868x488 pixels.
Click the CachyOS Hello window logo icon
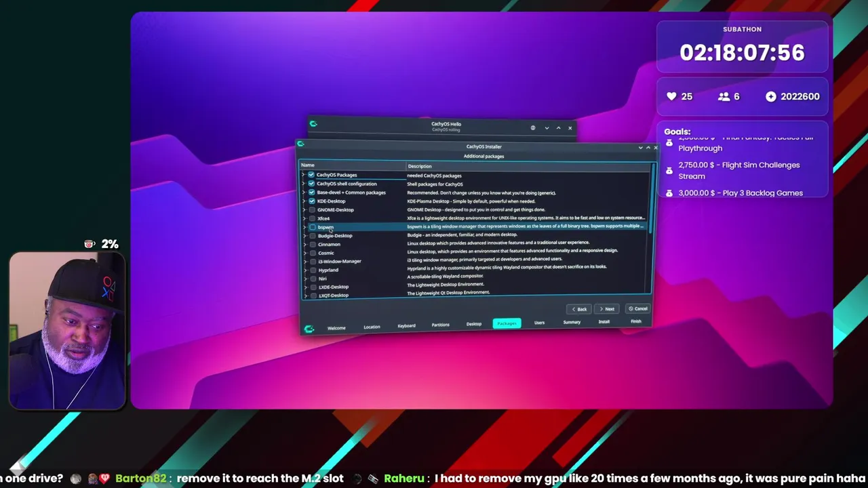click(x=313, y=124)
